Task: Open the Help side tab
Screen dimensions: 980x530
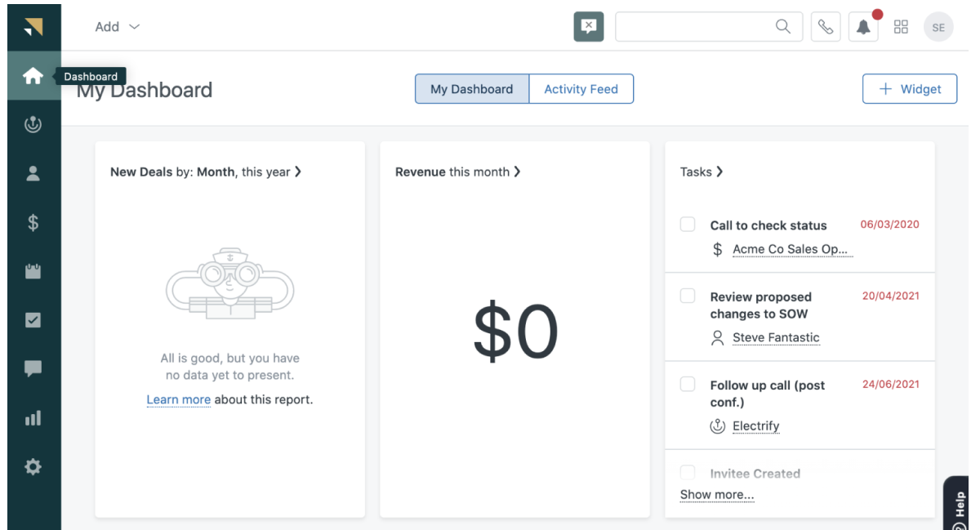Action: 957,503
